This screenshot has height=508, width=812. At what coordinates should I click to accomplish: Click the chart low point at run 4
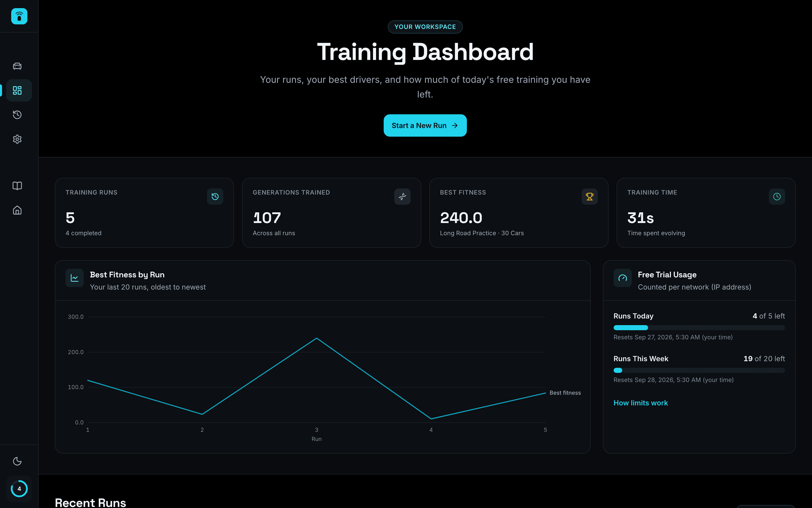point(431,419)
